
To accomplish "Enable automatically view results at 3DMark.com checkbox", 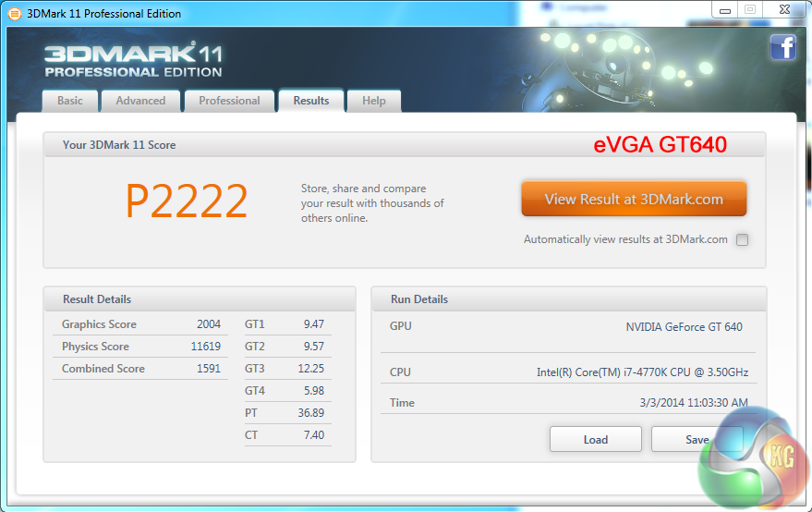I will click(742, 239).
